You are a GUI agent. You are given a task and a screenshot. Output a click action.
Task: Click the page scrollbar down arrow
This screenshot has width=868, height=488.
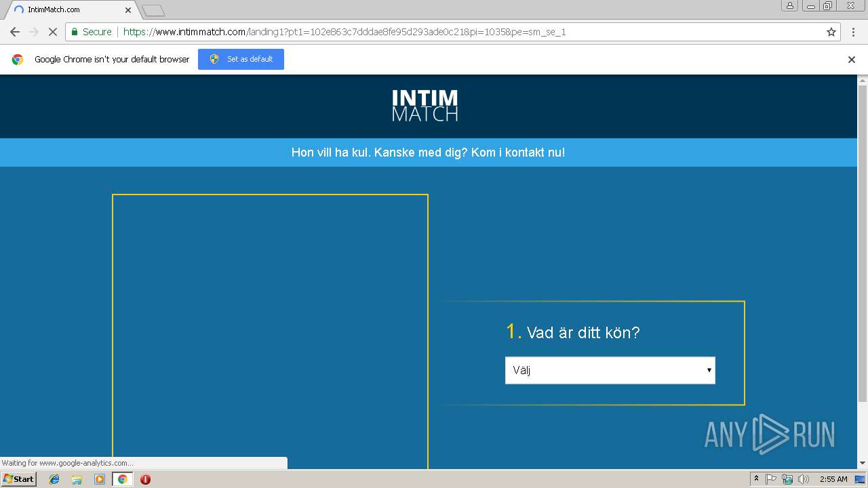coord(863,464)
